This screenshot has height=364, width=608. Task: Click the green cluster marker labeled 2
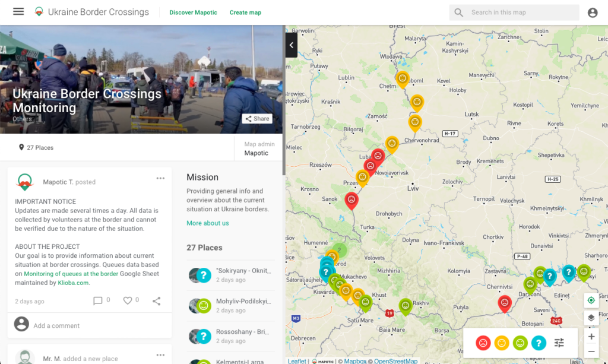pyautogui.click(x=339, y=250)
